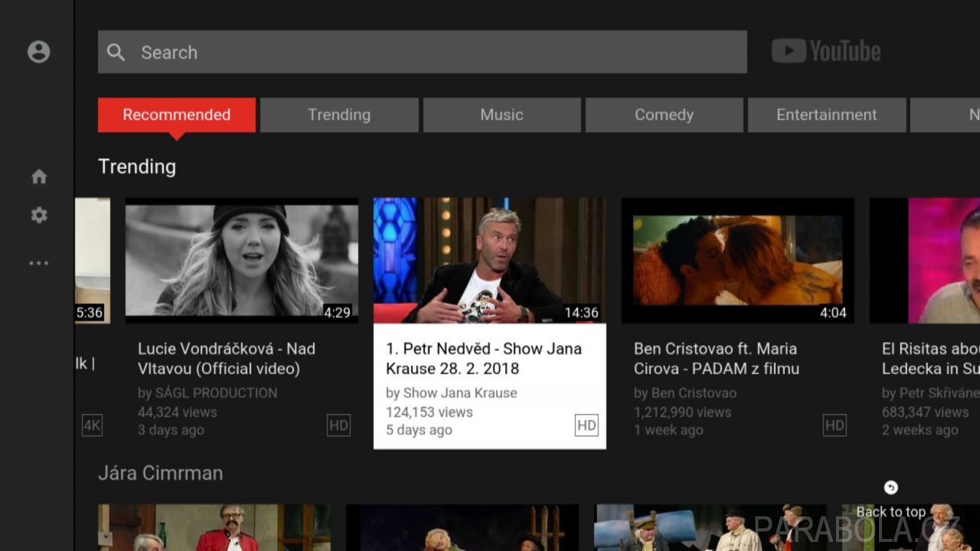Open Lucie Vondráčková Nad Vltavou thumbnail
Viewport: 980px width, 551px height.
[242, 261]
